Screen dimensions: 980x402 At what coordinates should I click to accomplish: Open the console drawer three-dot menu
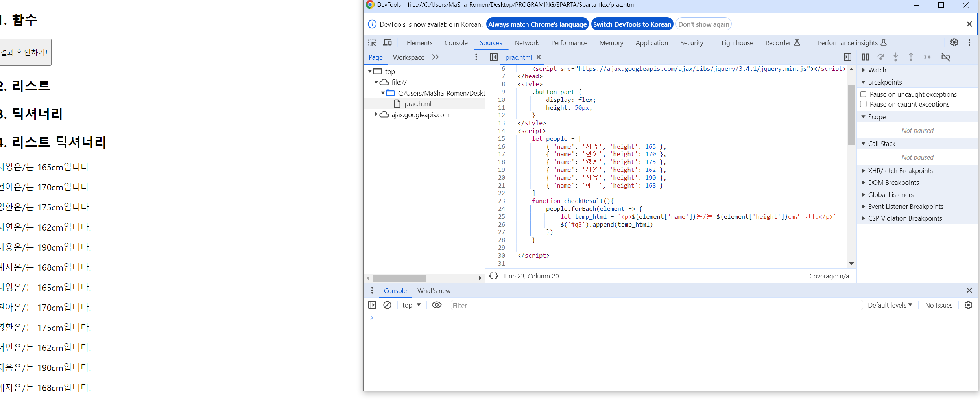coord(372,291)
